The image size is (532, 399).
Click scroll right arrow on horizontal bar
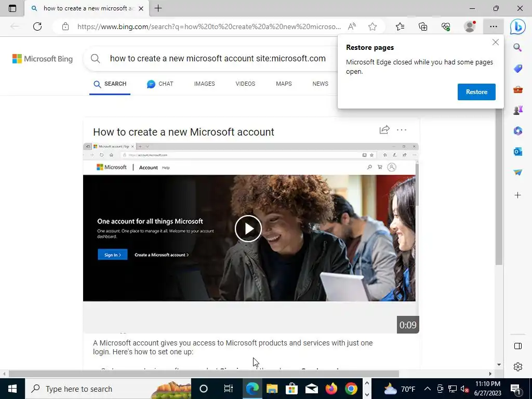coord(490,374)
